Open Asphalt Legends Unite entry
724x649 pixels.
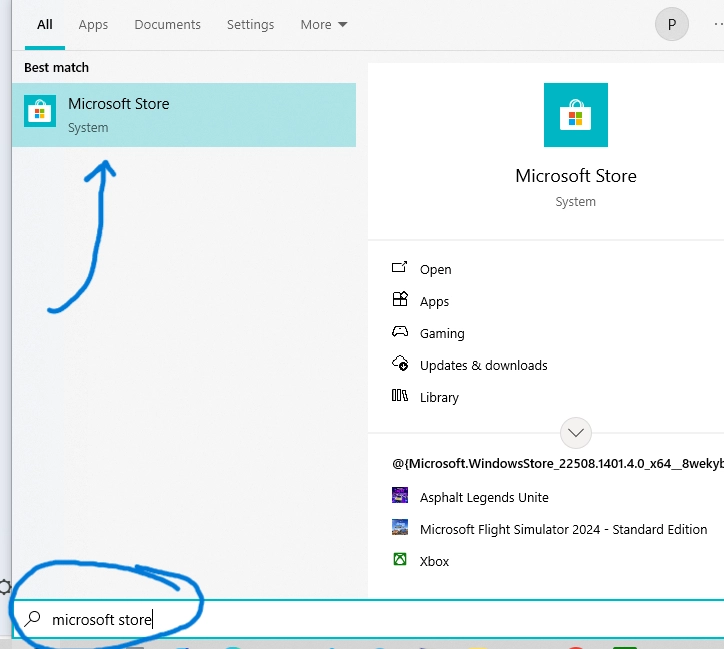(x=484, y=497)
